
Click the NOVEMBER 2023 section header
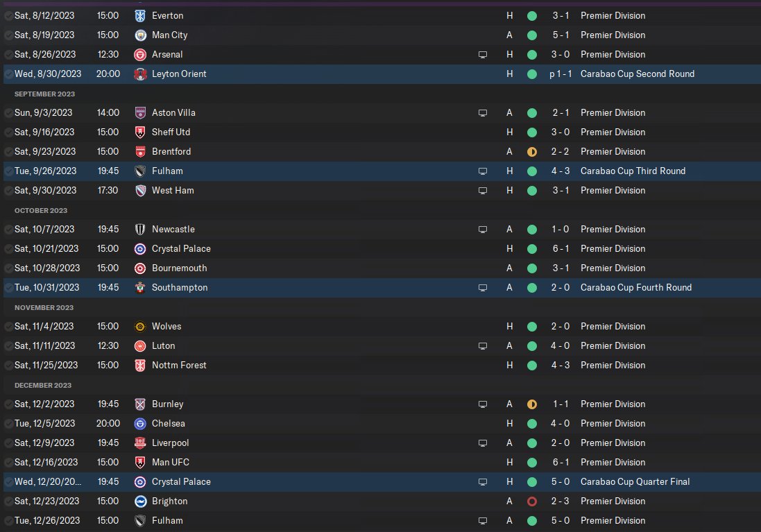(44, 308)
